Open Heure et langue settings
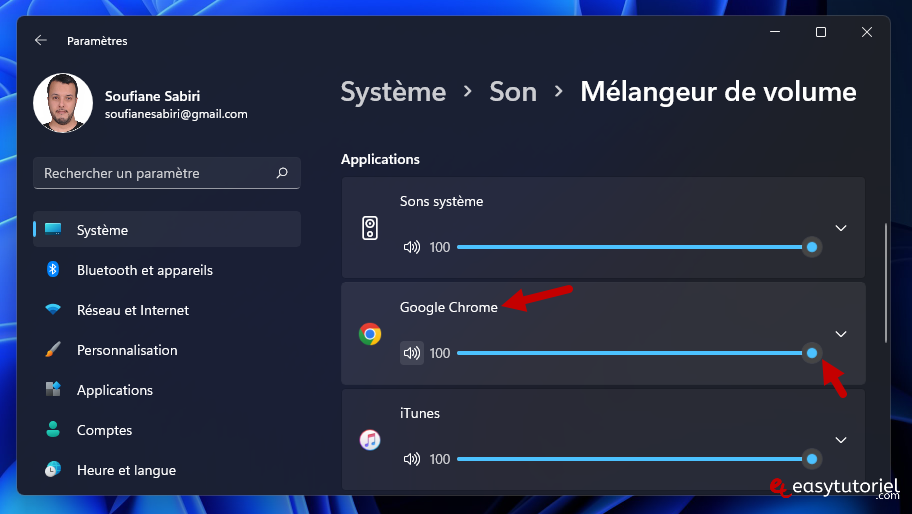Image resolution: width=912 pixels, height=514 pixels. [167, 470]
